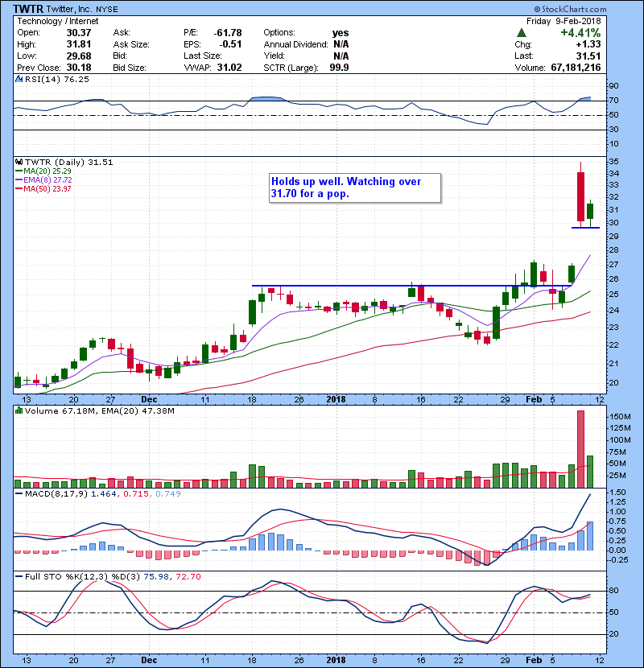This screenshot has width=644, height=668.
Task: Click the MACD(8,17,9) indicator label
Action: pyautogui.click(x=57, y=494)
